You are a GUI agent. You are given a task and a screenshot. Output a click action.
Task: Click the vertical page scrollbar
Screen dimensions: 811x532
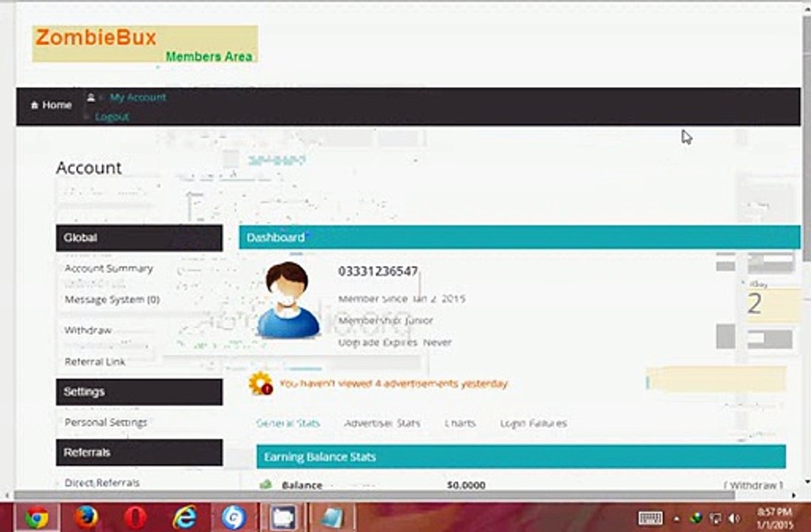coord(806,140)
